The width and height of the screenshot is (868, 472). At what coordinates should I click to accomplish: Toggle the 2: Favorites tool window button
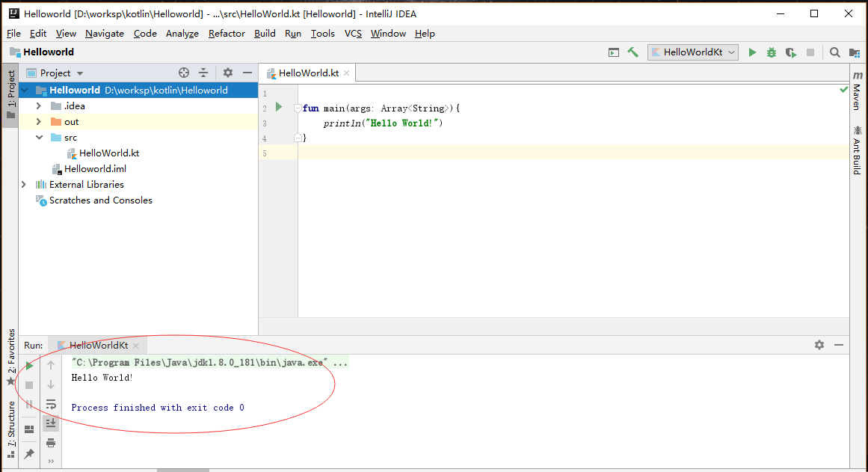click(x=11, y=358)
